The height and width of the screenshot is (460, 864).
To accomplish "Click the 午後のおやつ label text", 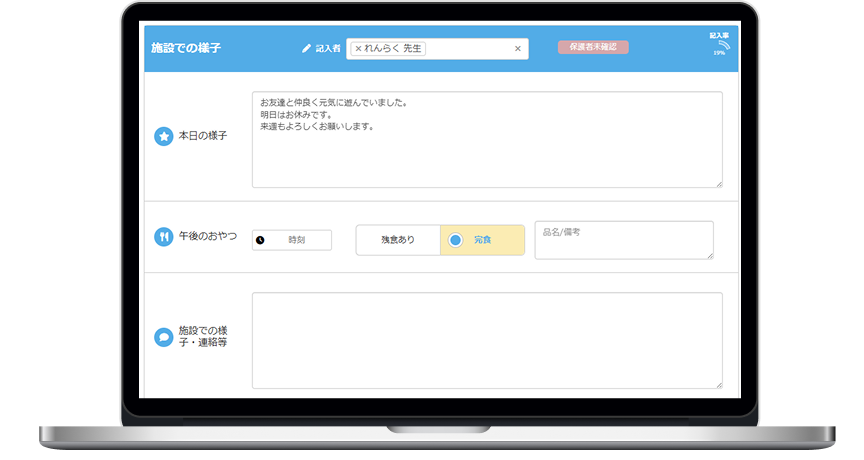I will point(208,236).
